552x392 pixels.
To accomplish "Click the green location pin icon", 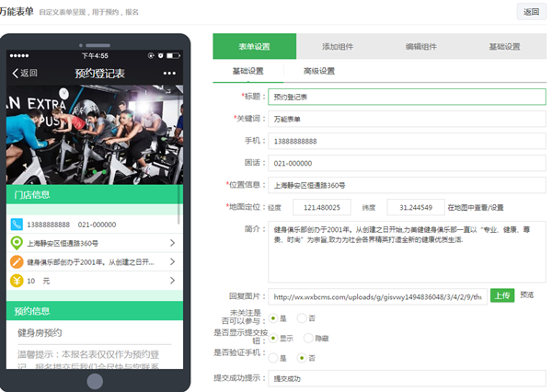I will [17, 243].
